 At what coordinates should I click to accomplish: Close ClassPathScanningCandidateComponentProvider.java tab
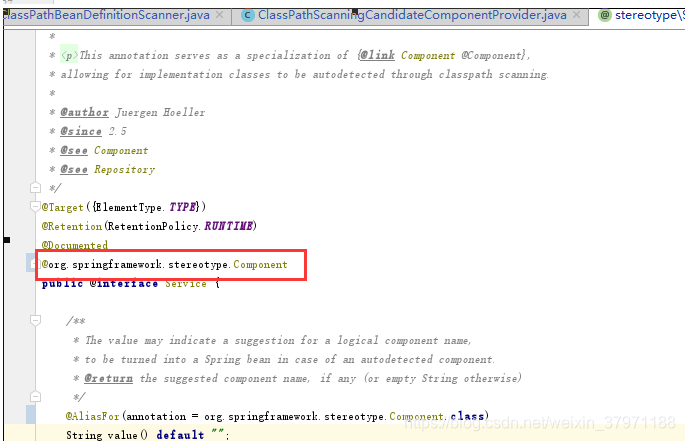(577, 15)
